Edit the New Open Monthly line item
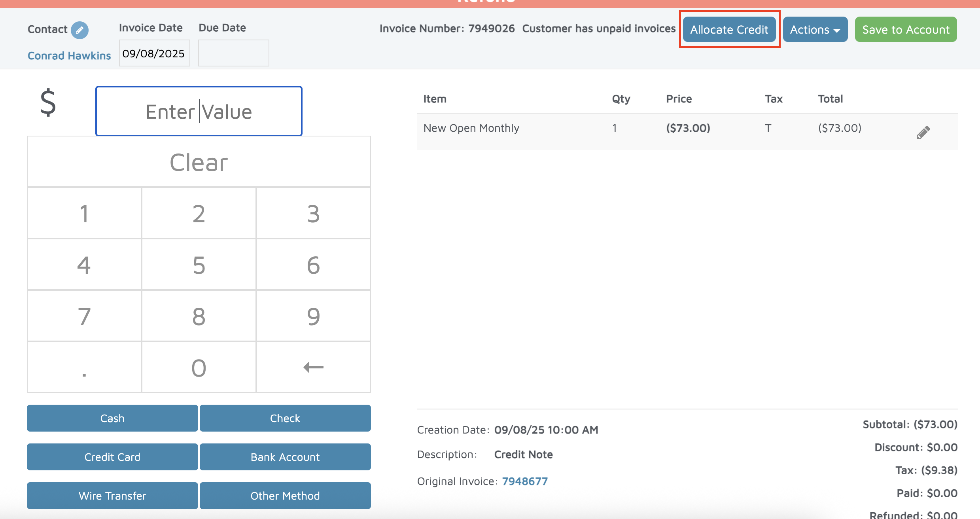The height and width of the screenshot is (519, 980). 923,133
